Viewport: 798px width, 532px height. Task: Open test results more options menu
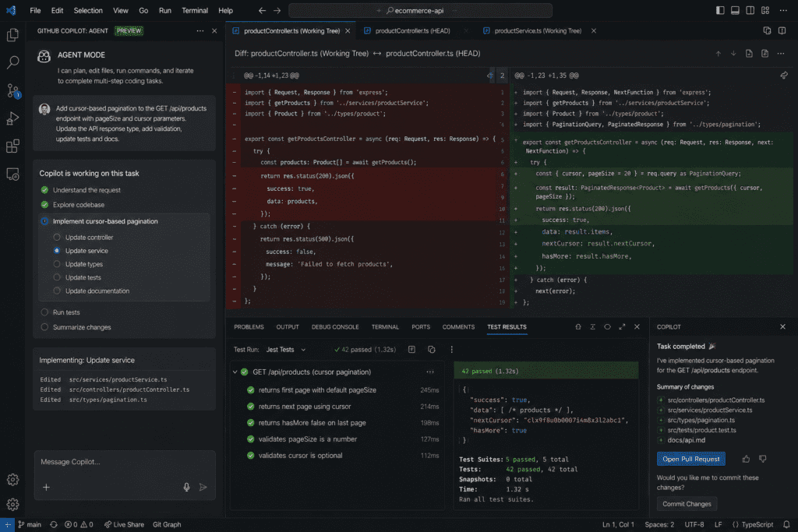click(x=451, y=350)
